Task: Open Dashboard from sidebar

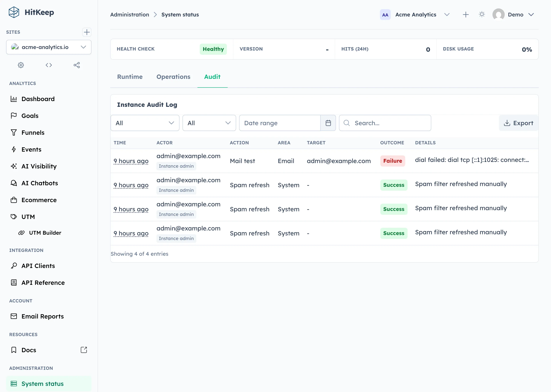Action: [x=49, y=99]
